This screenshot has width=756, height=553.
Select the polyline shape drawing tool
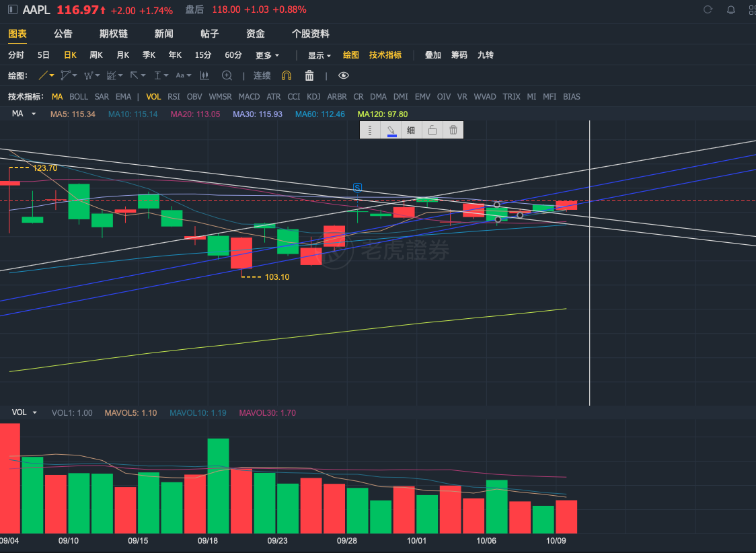click(x=65, y=76)
